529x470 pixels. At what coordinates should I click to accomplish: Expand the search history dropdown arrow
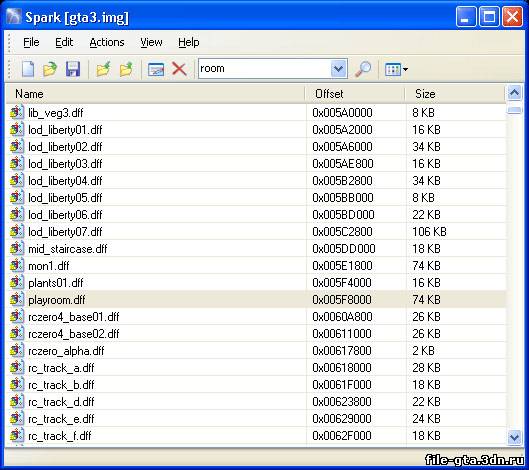[338, 69]
